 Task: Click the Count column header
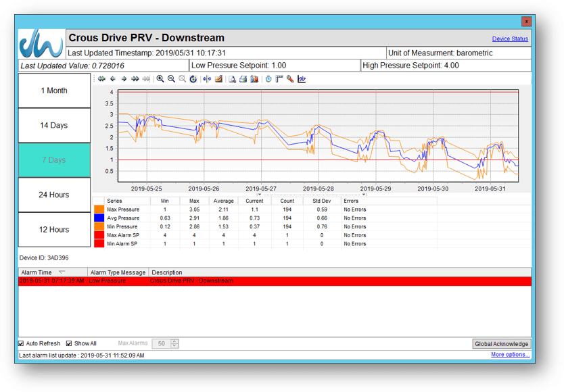[x=287, y=201]
